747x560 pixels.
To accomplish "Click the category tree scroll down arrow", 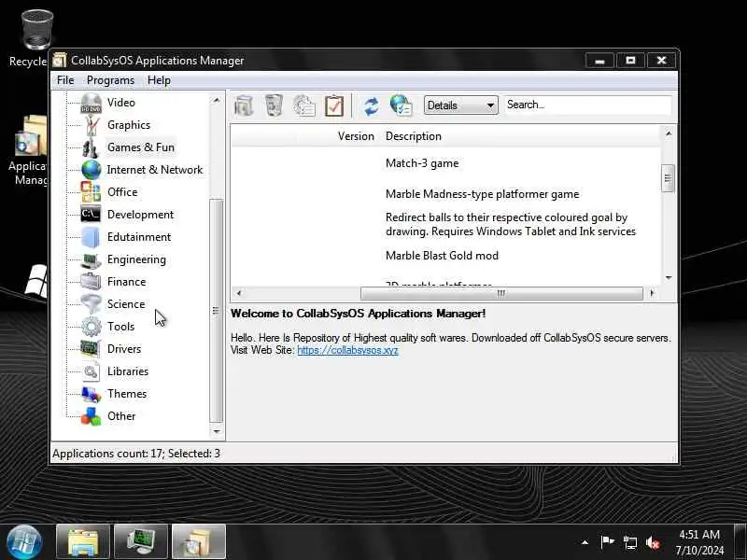I will click(x=217, y=431).
